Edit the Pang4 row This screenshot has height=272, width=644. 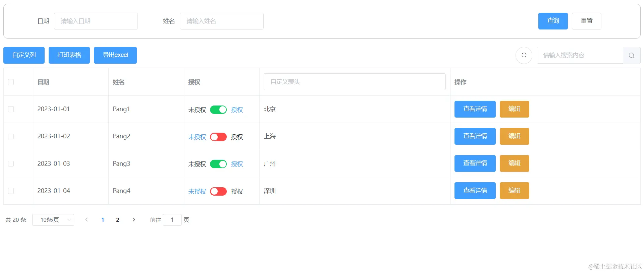click(515, 191)
